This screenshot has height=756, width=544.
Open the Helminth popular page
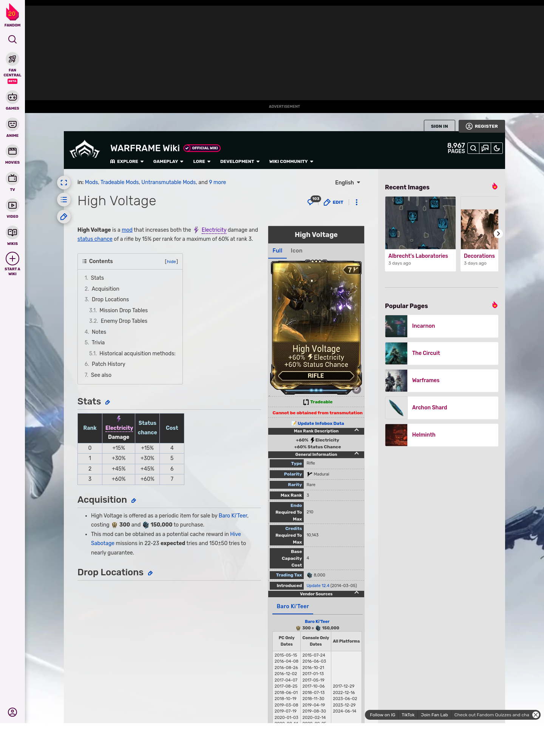pos(442,435)
